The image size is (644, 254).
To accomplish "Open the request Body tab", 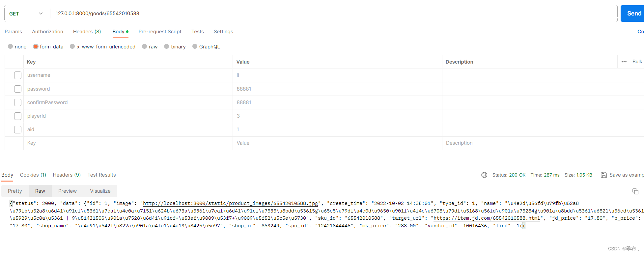I will (120, 32).
